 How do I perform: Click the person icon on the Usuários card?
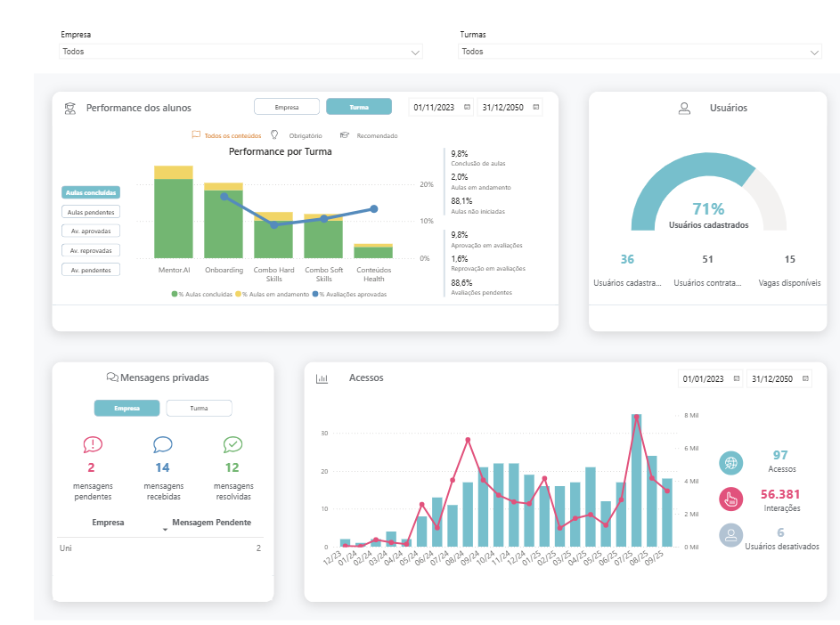point(684,107)
